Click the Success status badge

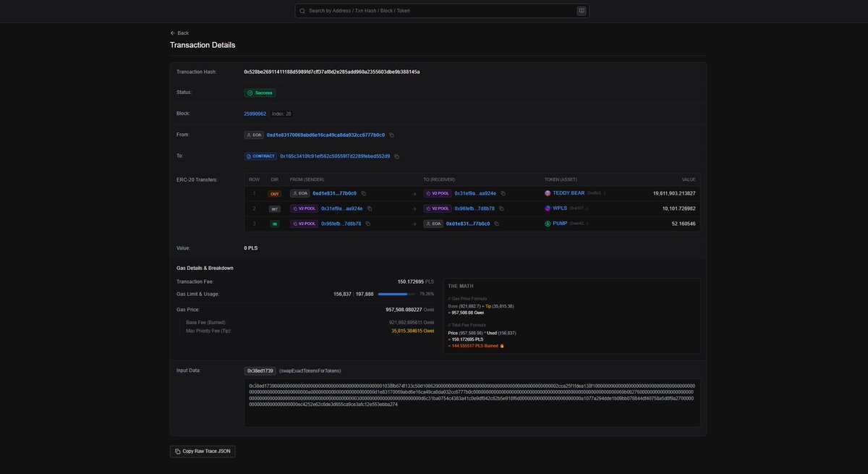260,93
